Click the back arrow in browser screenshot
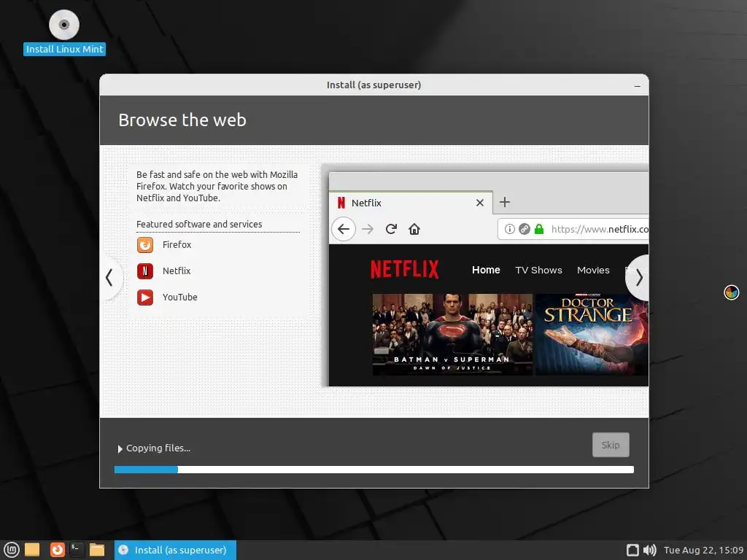 344,229
